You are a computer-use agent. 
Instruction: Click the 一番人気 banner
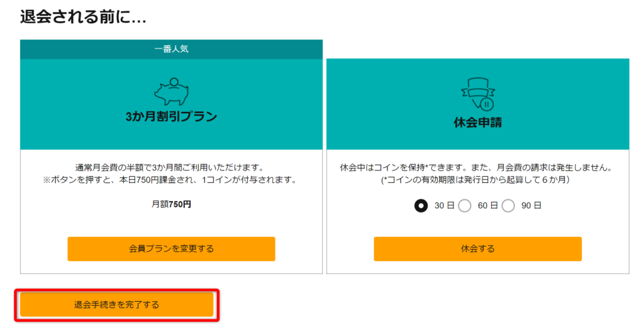point(171,49)
